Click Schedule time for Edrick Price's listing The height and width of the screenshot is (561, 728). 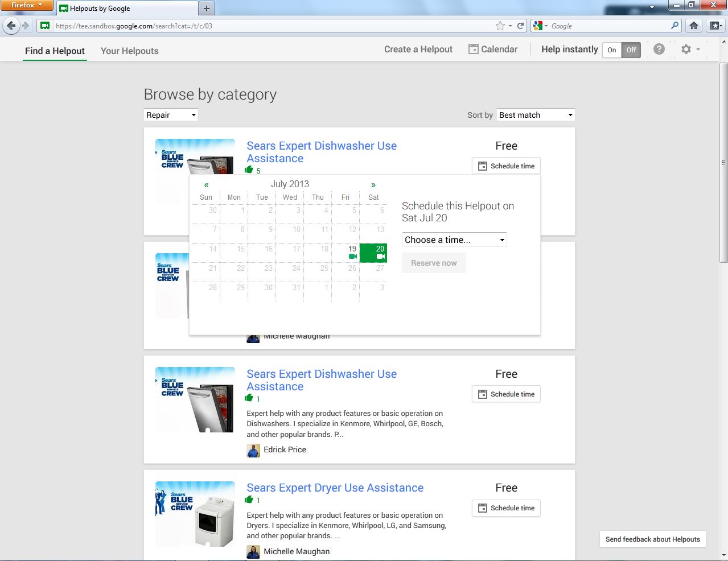pos(506,394)
